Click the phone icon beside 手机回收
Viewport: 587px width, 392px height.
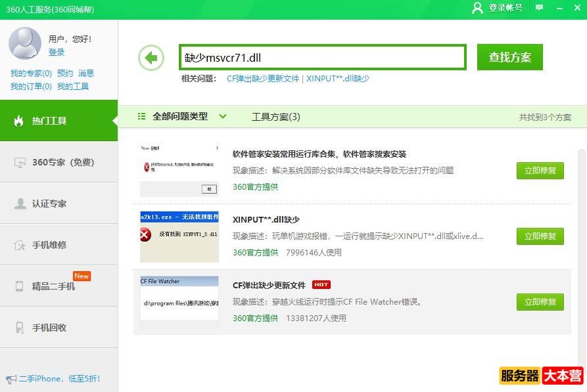20,328
